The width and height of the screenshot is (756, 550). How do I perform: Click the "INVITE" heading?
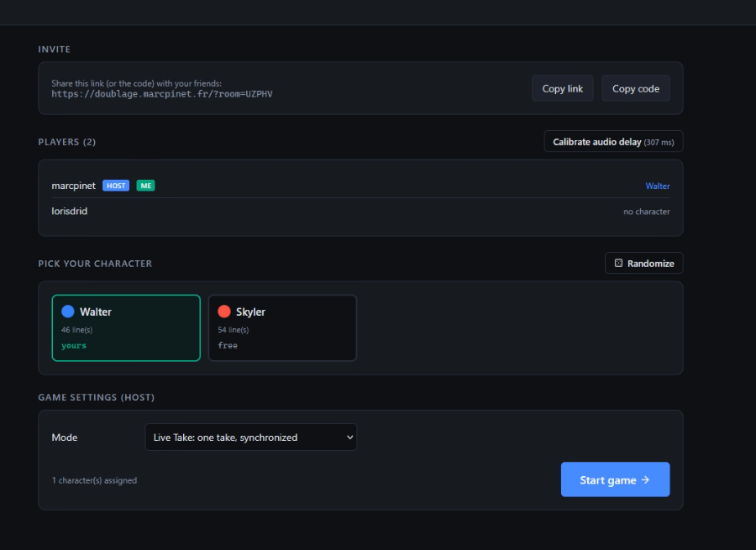(x=54, y=50)
